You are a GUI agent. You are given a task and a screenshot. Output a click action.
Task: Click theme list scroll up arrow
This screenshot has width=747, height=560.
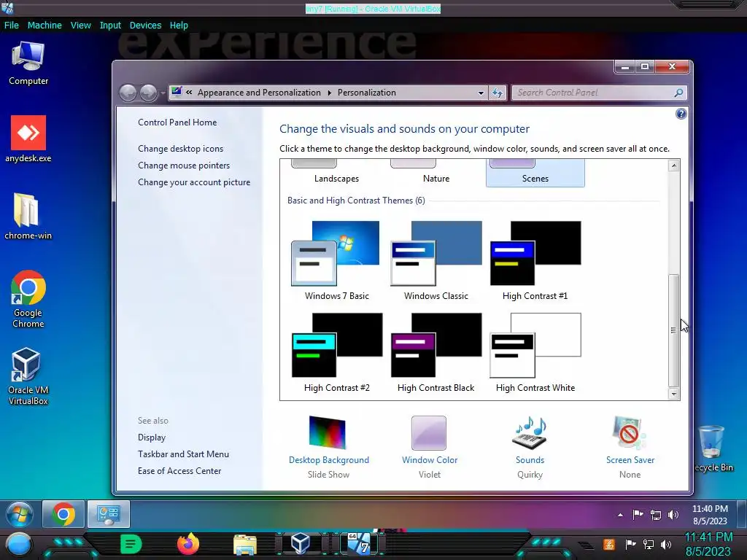pos(673,166)
